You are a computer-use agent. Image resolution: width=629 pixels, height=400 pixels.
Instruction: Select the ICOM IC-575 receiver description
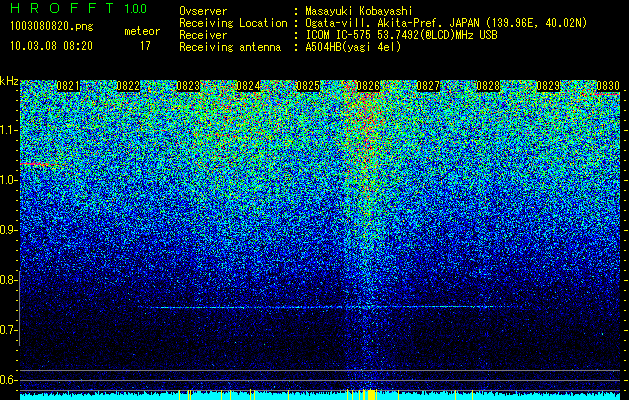tap(402, 35)
